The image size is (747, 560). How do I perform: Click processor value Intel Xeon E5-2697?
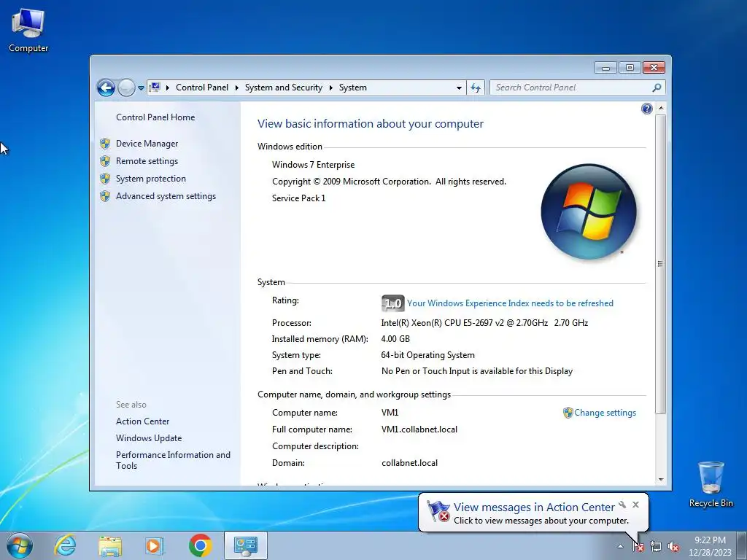[x=484, y=323]
